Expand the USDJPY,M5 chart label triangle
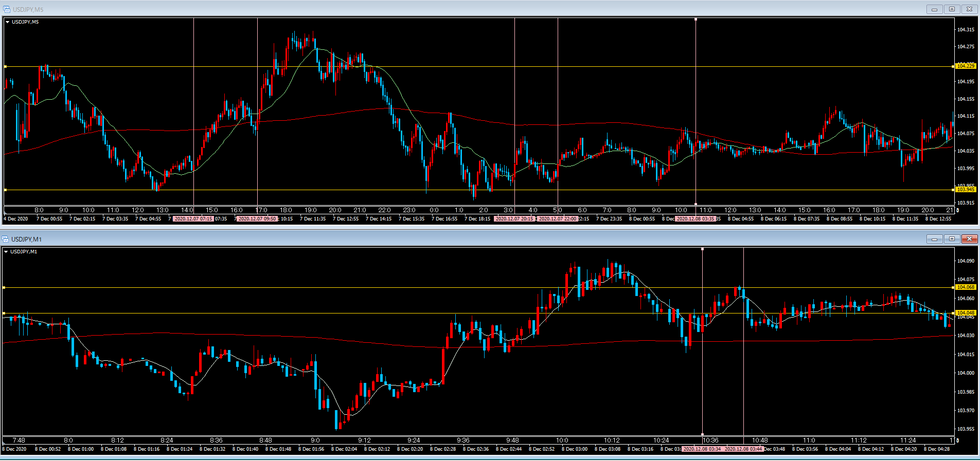 click(7, 22)
